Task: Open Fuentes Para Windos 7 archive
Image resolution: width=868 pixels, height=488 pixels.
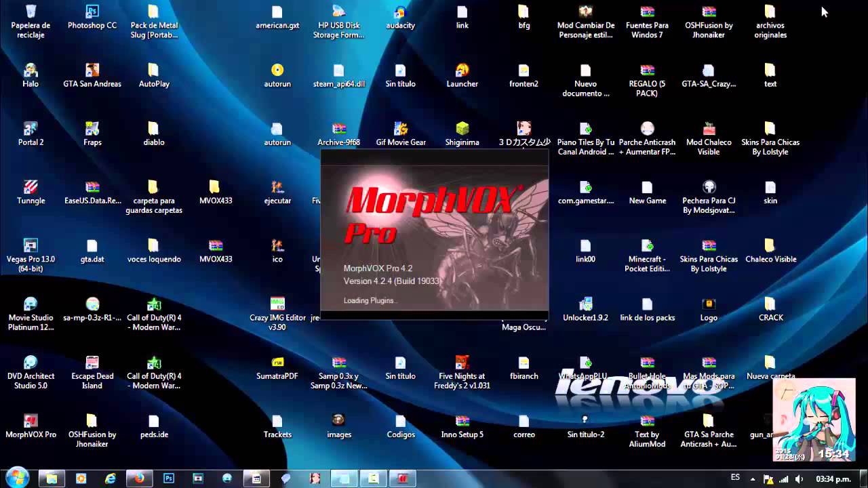Action: [647, 22]
